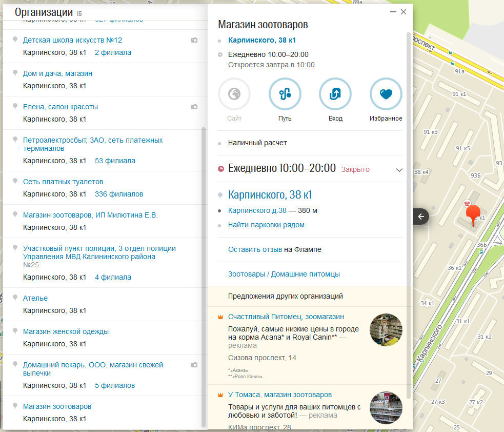Open camera icon for Елена, салон красоты
The width and height of the screenshot is (504, 432).
194,107
